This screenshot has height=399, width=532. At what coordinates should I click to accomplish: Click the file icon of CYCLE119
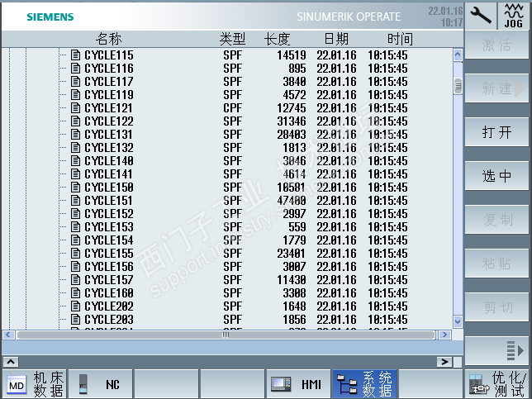coord(75,95)
